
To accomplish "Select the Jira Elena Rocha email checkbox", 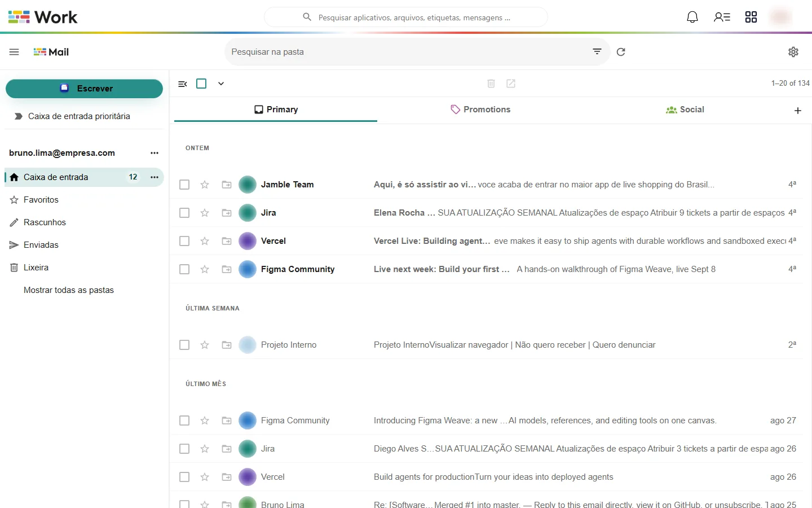I will point(184,213).
